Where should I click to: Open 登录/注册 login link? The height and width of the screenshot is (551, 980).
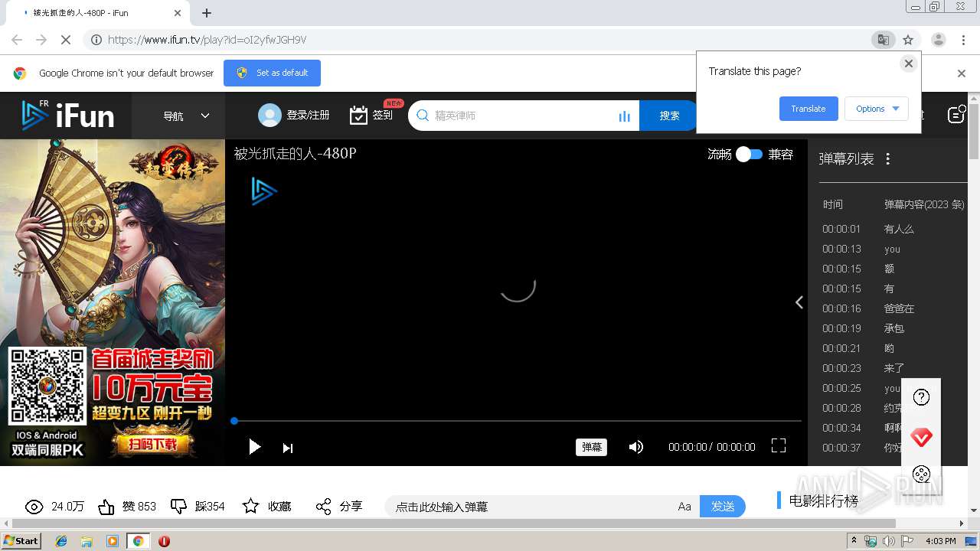tap(308, 116)
